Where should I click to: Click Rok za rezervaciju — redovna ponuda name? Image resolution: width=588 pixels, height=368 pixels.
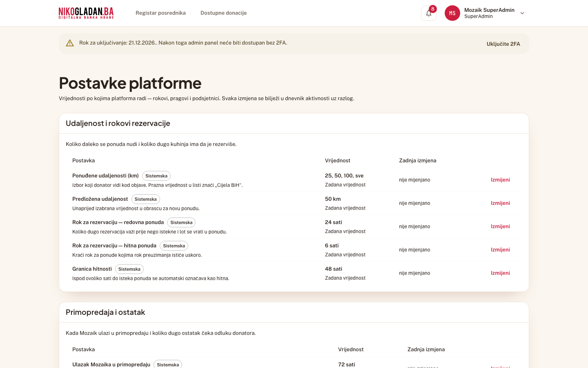(118, 222)
